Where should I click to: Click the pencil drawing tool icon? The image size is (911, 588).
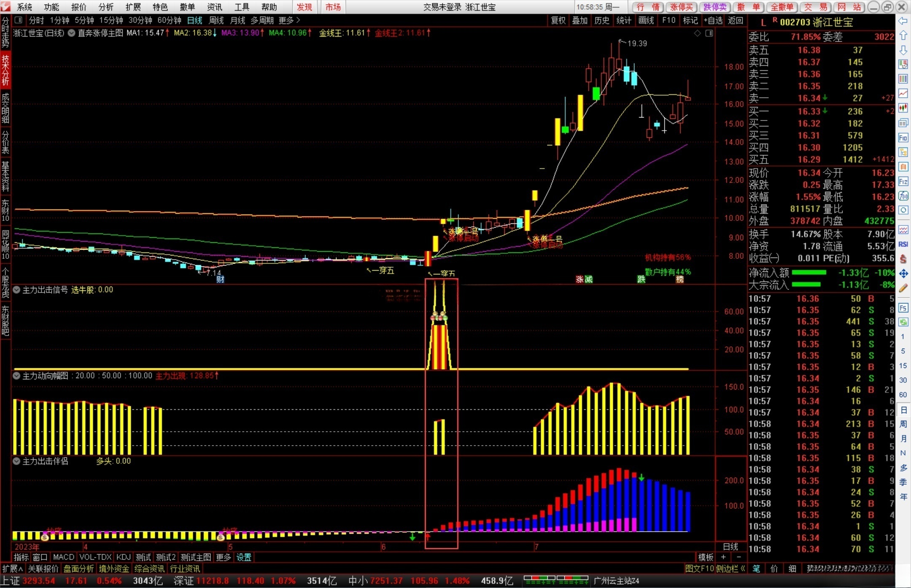click(903, 288)
